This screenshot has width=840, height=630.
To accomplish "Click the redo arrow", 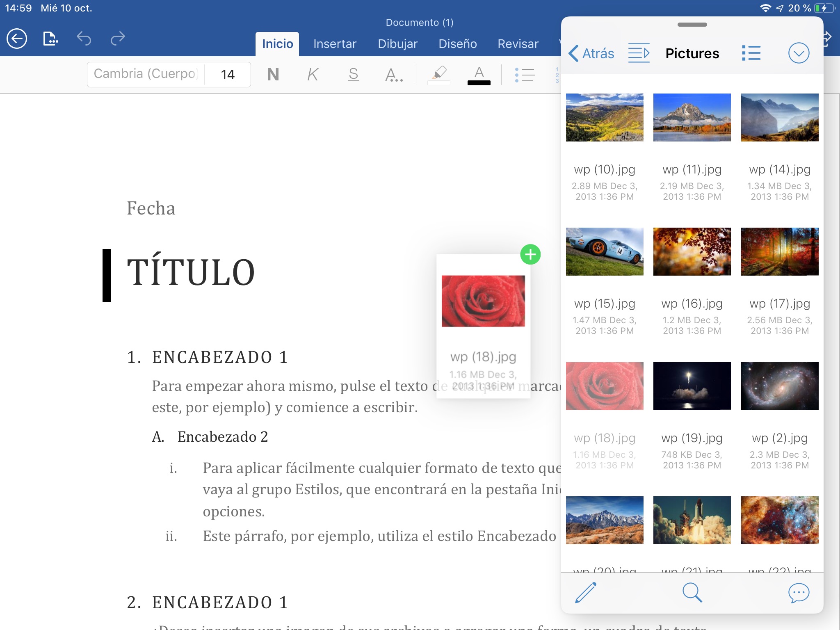I will point(118,39).
